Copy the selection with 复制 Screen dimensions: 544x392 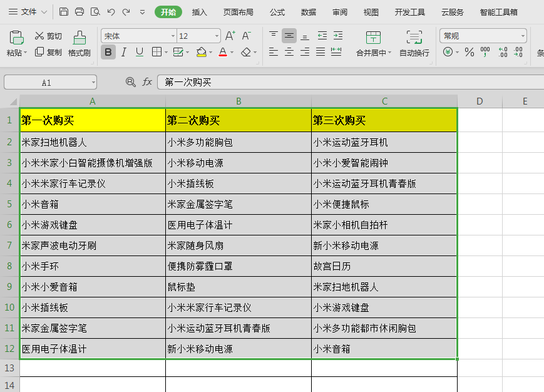coord(48,53)
